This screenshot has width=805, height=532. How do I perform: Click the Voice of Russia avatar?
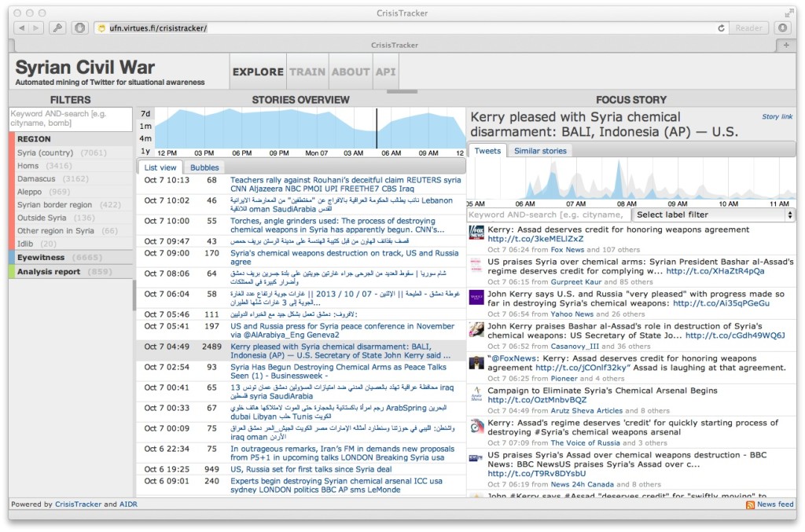[476, 427]
